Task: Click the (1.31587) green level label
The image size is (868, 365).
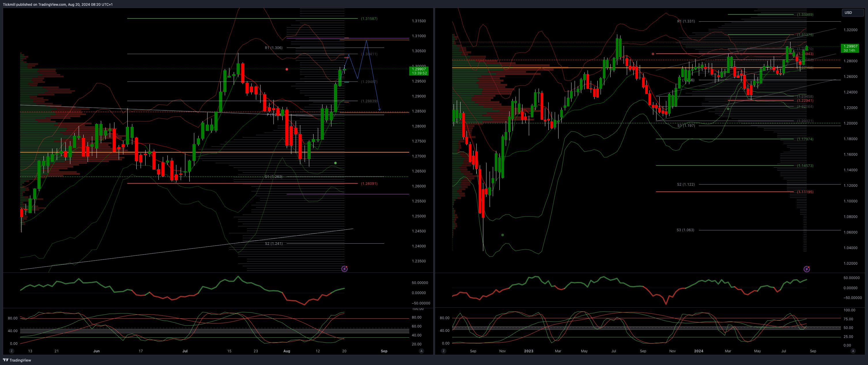Action: pos(369,18)
